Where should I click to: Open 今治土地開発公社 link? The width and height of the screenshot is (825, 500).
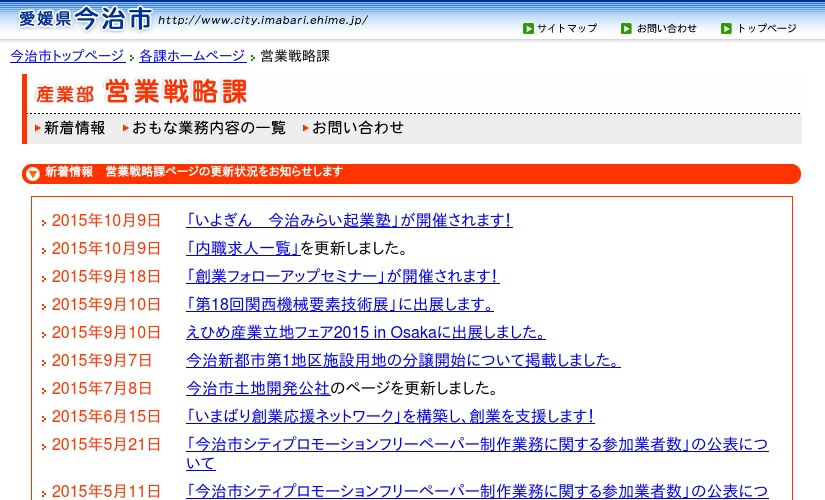(x=258, y=388)
